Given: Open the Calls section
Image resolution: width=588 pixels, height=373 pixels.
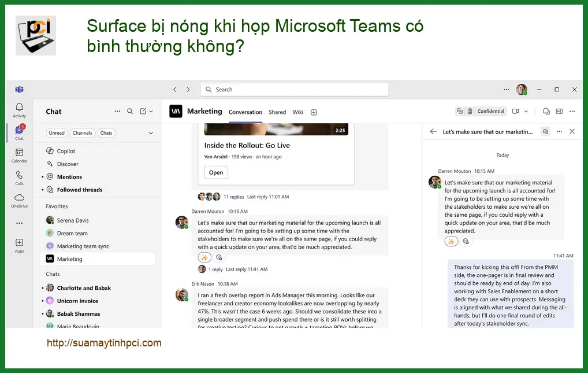Looking at the screenshot, I should tap(19, 178).
